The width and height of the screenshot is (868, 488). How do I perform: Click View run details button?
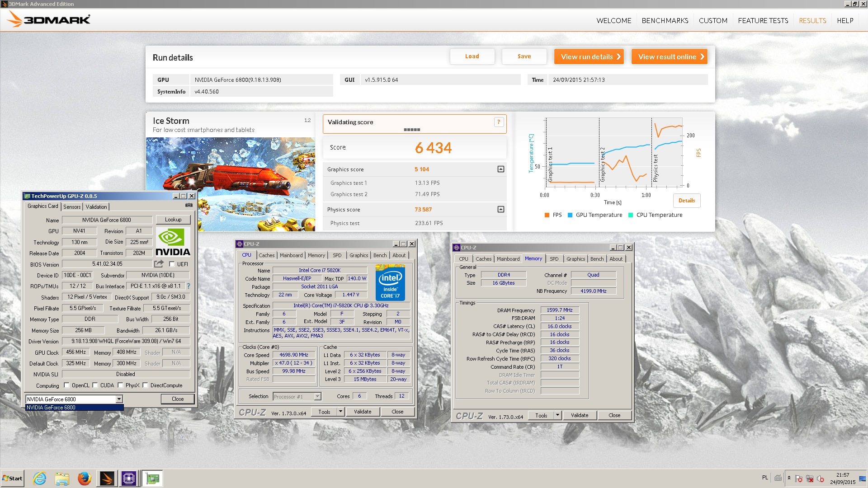[589, 56]
